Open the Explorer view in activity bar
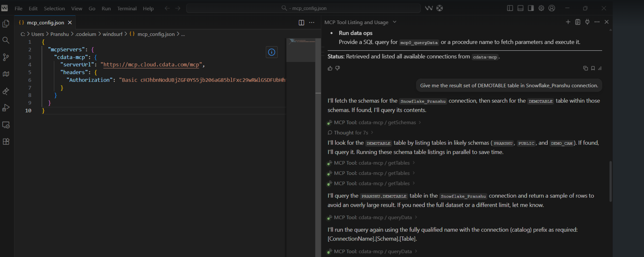Viewport: 644px width, 257px height. tap(6, 24)
